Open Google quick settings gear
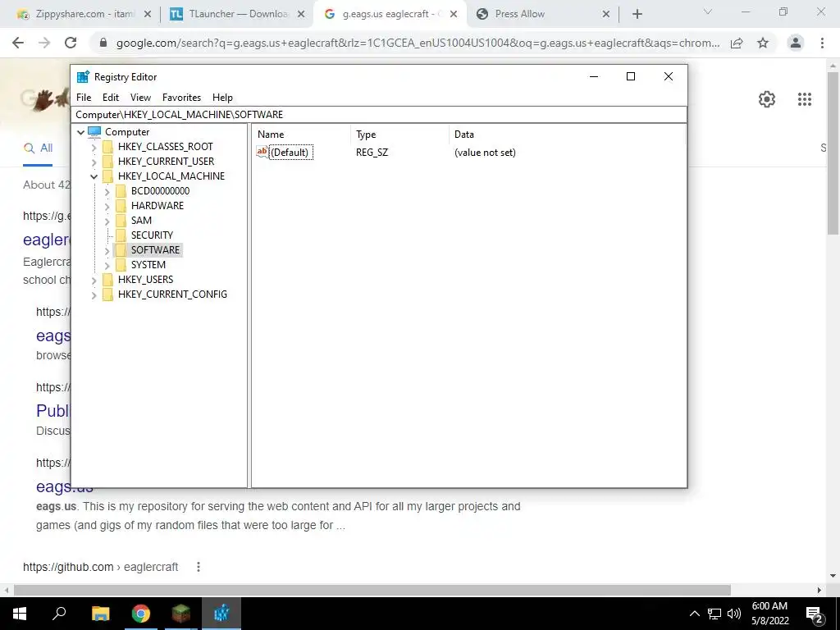Screen dimensions: 840x630 tap(767, 99)
